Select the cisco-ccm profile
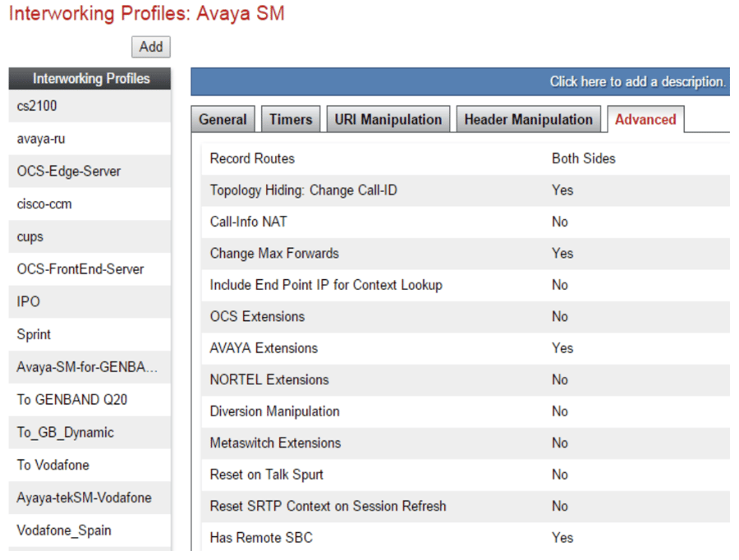The image size is (739, 560). pyautogui.click(x=90, y=204)
